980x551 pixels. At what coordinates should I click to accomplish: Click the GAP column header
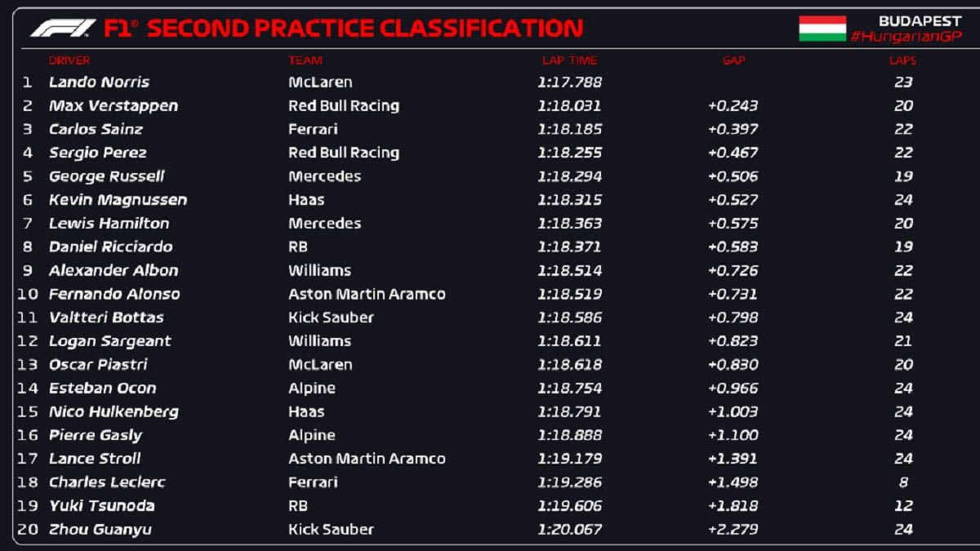click(733, 60)
